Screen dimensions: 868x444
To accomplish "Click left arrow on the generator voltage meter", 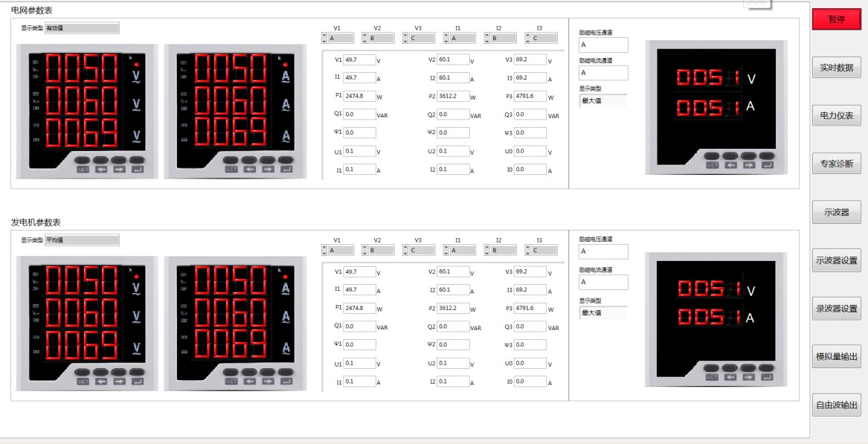I will [101, 382].
